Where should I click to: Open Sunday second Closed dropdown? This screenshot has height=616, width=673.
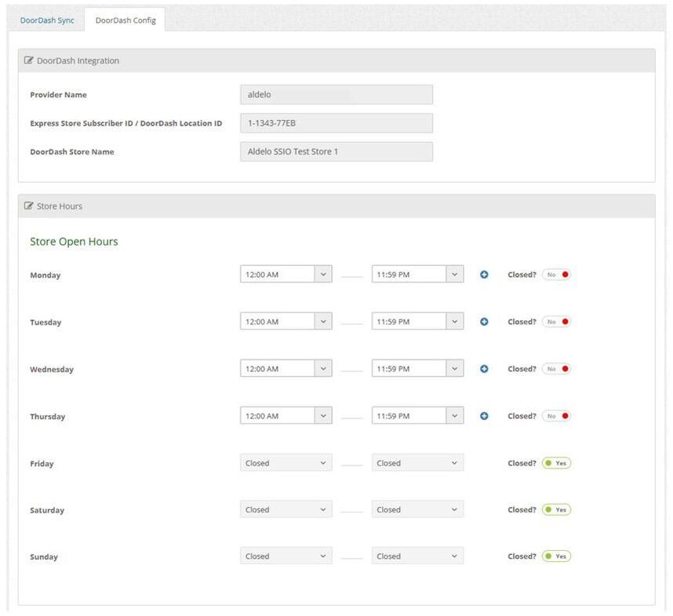click(x=417, y=556)
